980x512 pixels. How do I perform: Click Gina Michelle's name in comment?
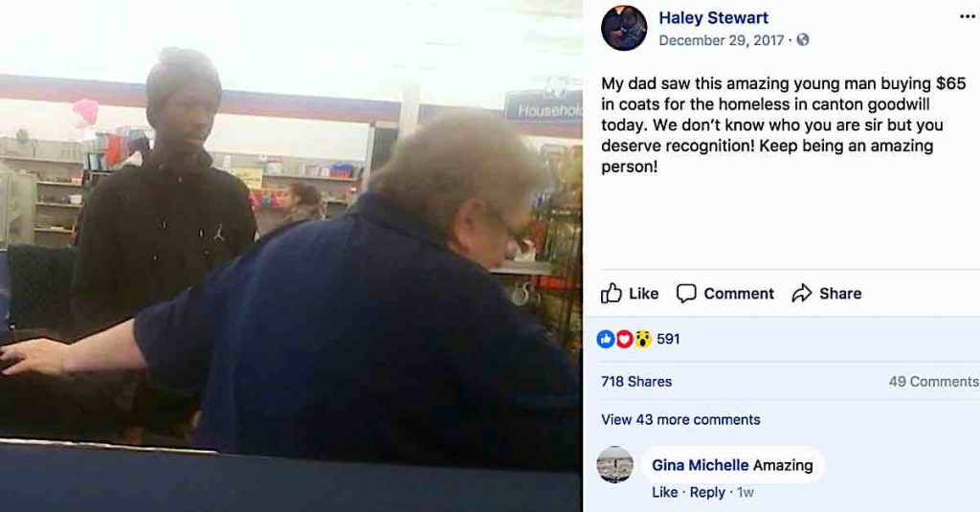pos(700,465)
